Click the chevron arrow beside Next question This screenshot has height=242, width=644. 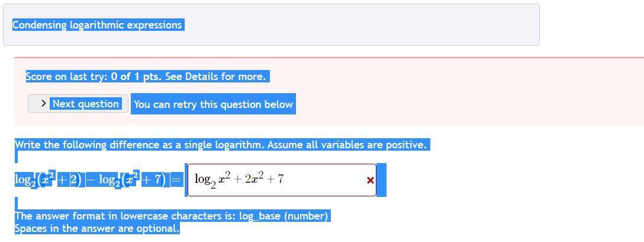tap(44, 104)
